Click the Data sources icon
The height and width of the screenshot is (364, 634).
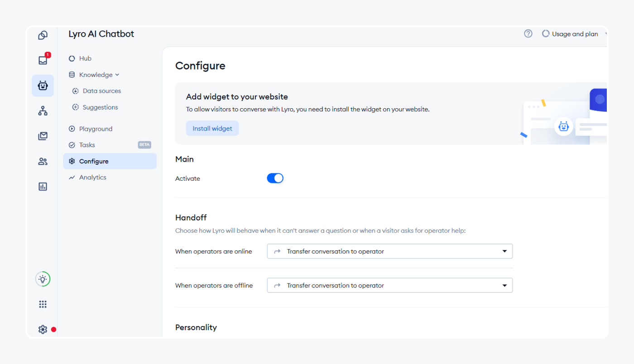(x=76, y=91)
